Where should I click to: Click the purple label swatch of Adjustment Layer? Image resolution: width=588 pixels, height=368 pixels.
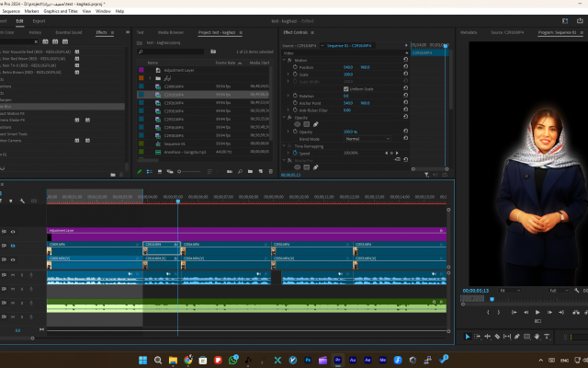(x=141, y=70)
